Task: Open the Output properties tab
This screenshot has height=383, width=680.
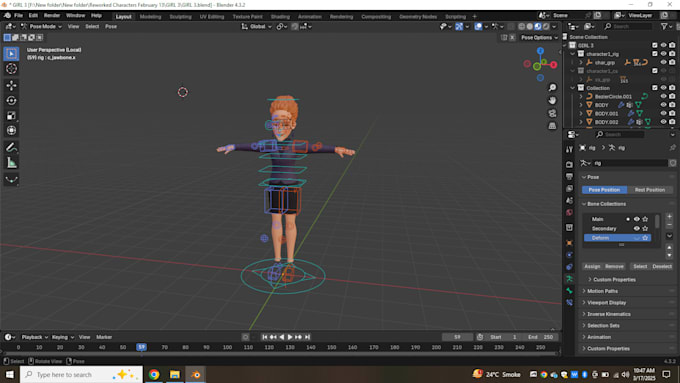Action: point(569,177)
